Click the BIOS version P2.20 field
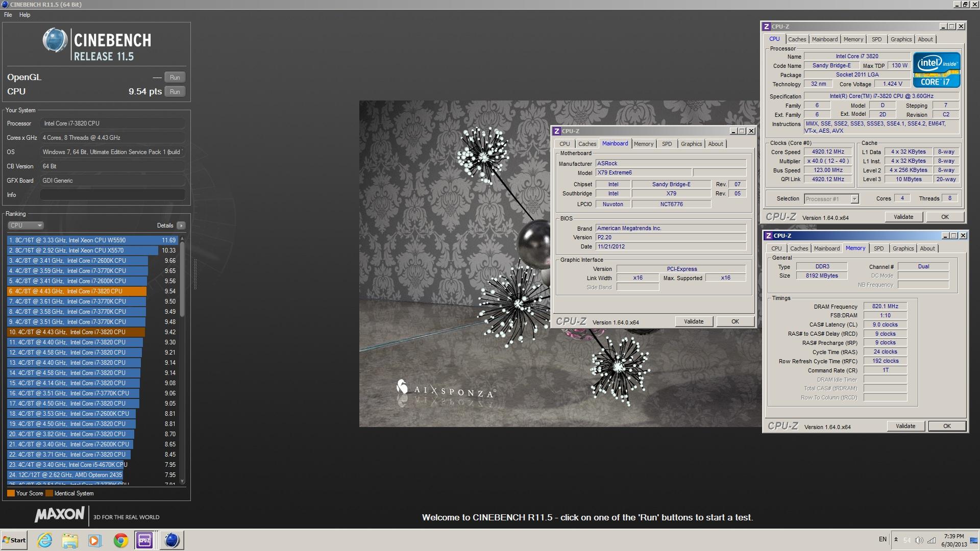980x551 pixels. pyautogui.click(x=671, y=238)
